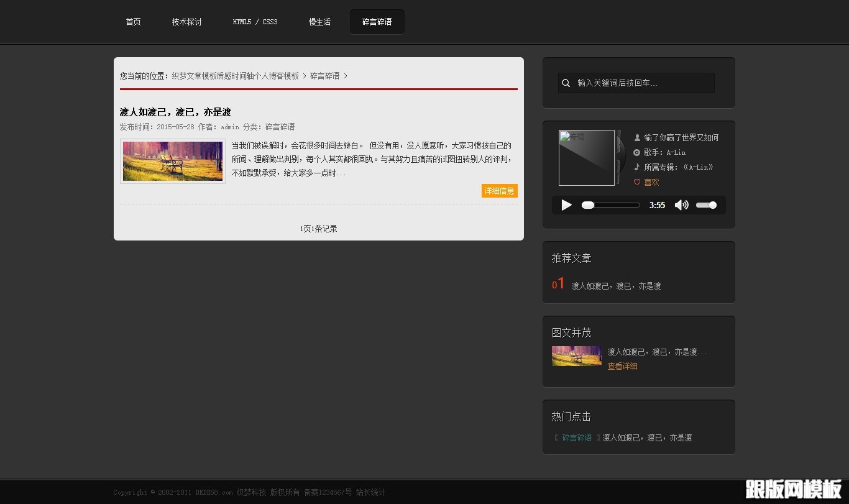The height and width of the screenshot is (504, 849).
Task: Select the HTML5 / CSS3 navigation tab
Action: click(x=255, y=21)
